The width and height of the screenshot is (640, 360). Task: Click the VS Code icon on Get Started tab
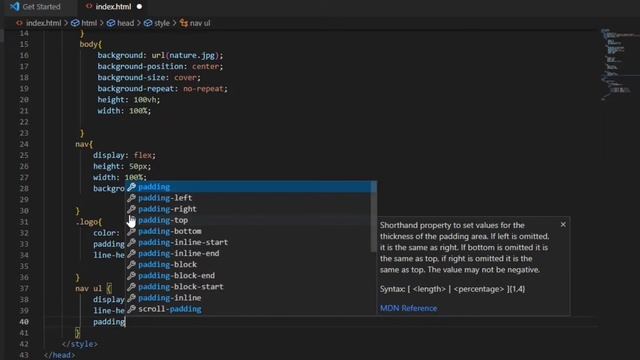[15, 7]
